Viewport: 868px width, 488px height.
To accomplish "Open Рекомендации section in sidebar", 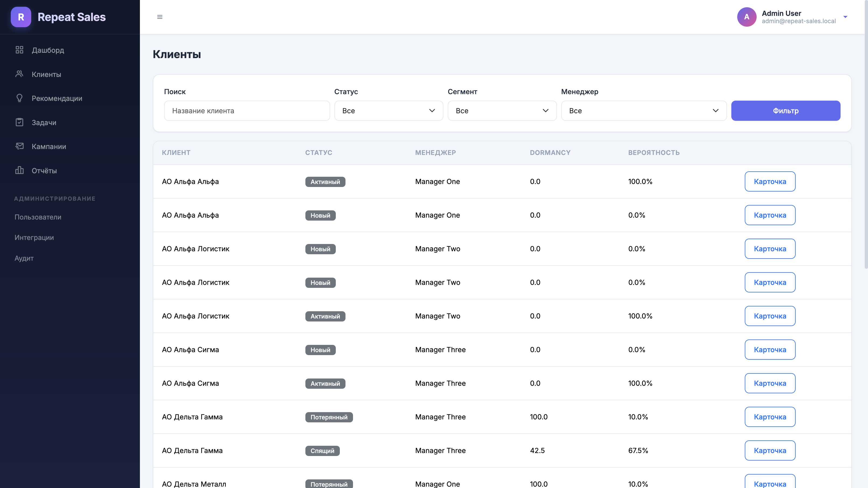I will [x=57, y=98].
